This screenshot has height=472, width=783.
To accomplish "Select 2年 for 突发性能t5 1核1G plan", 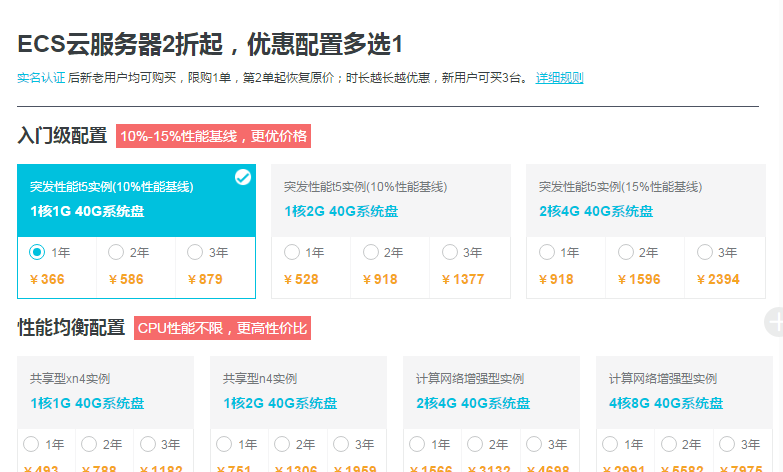I will tap(116, 252).
